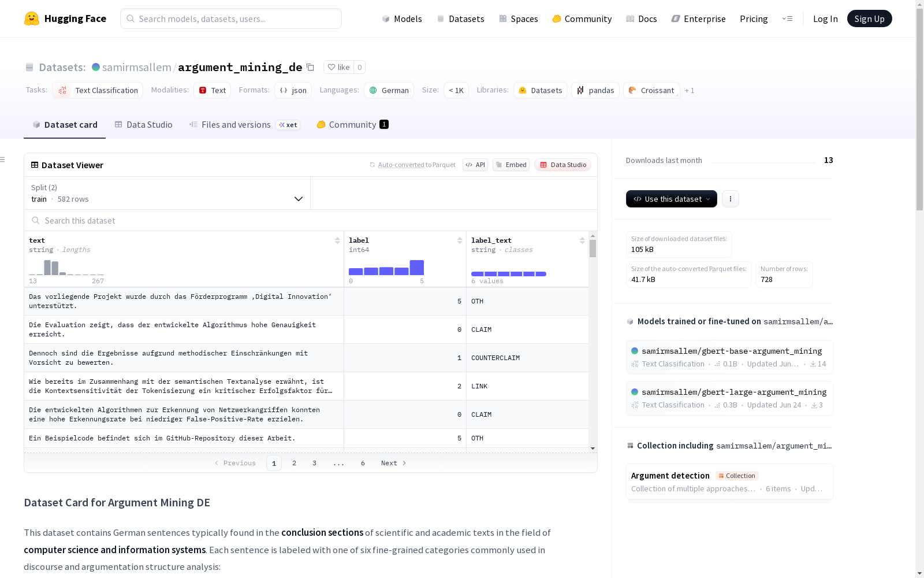This screenshot has width=924, height=578.
Task: Click the label distribution histogram
Action: (x=386, y=268)
